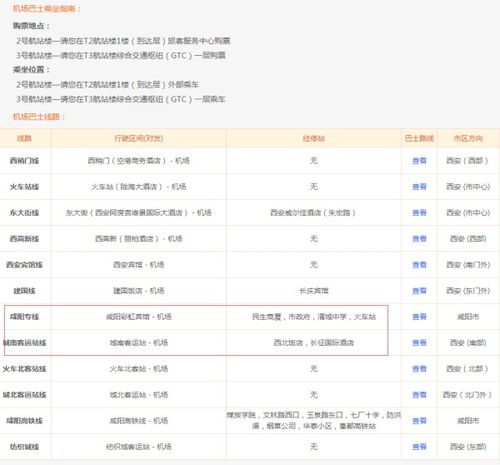
Task: Click the 乘坐位置 label
Action: pyautogui.click(x=31, y=69)
